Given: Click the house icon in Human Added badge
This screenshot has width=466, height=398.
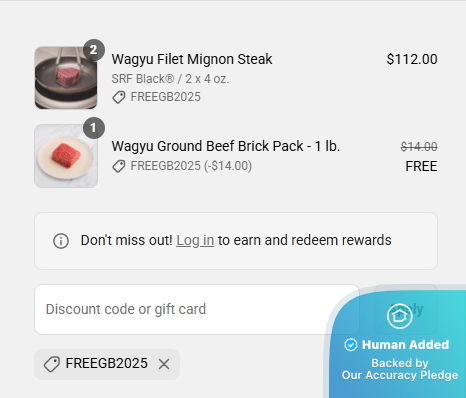Looking at the screenshot, I should pos(399,316).
